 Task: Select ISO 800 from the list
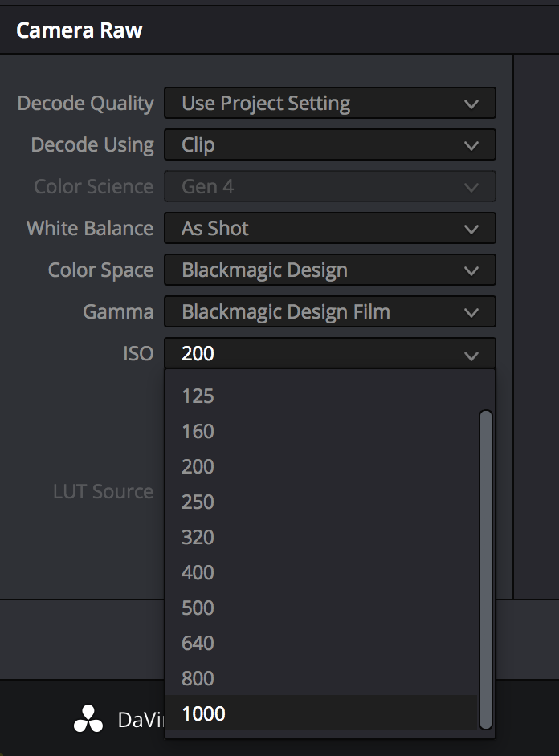pos(198,678)
